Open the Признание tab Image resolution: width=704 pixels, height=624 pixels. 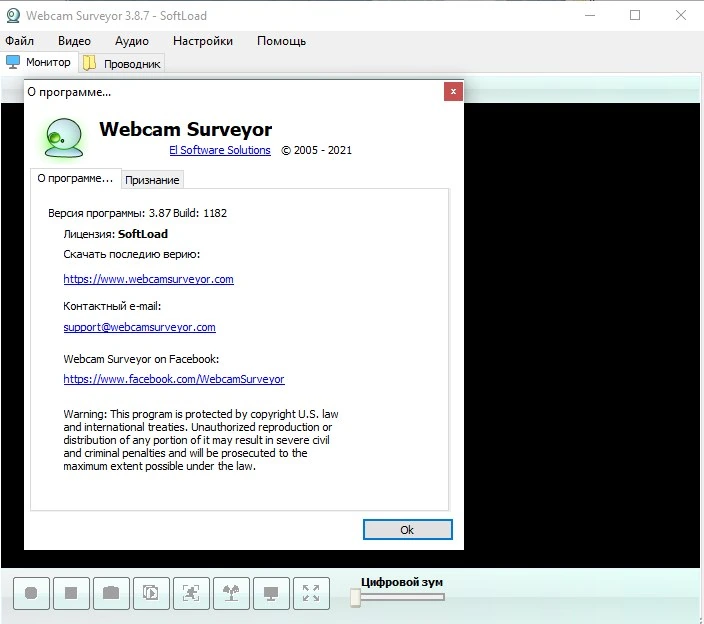click(152, 180)
